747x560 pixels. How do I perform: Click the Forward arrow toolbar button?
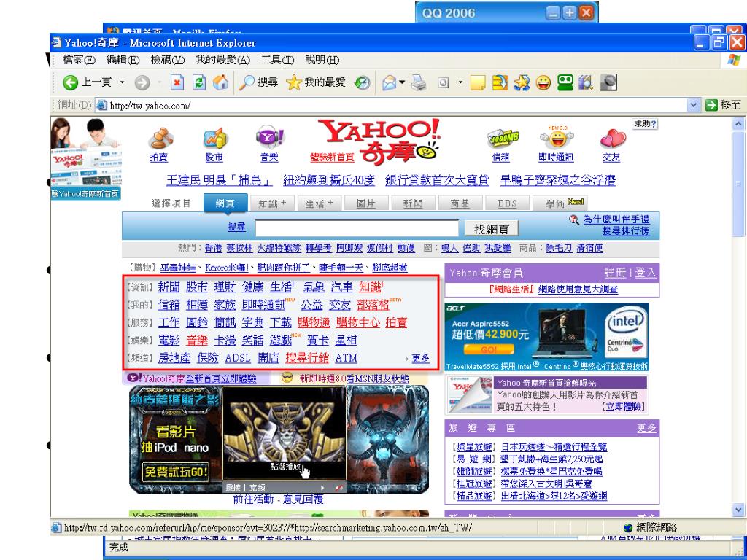(142, 82)
